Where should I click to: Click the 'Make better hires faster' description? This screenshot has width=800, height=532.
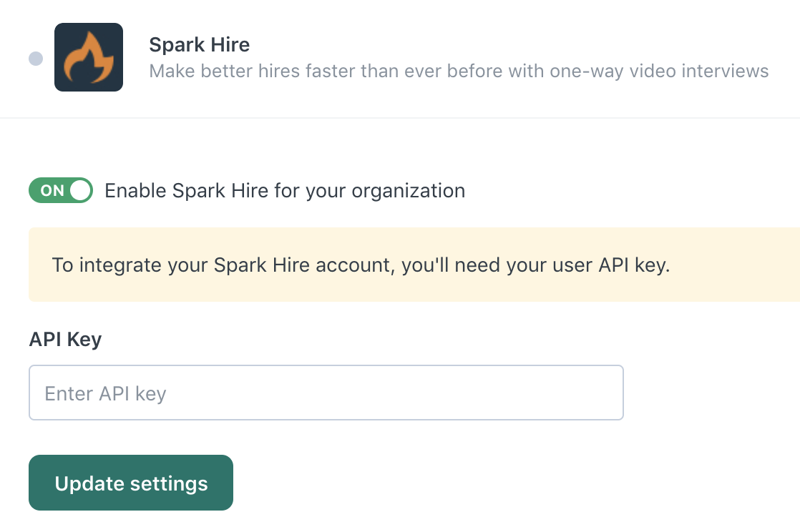pos(459,71)
